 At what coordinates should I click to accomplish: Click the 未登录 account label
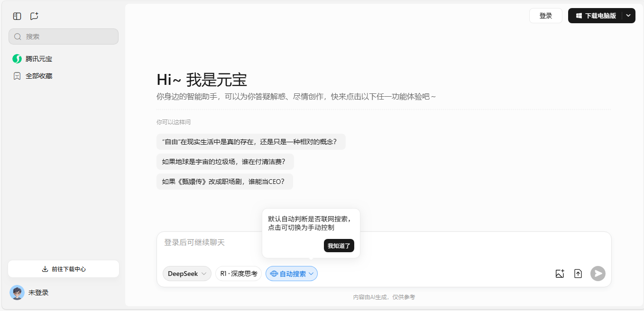pos(38,293)
